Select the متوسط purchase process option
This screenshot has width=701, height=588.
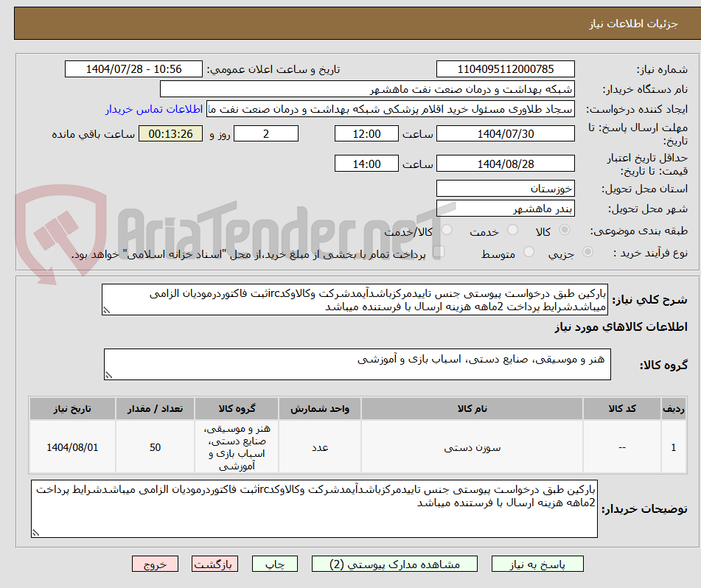528,251
